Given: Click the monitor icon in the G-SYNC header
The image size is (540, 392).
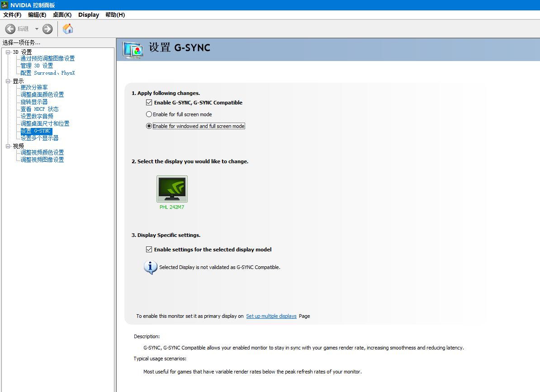Looking at the screenshot, I should pos(133,49).
